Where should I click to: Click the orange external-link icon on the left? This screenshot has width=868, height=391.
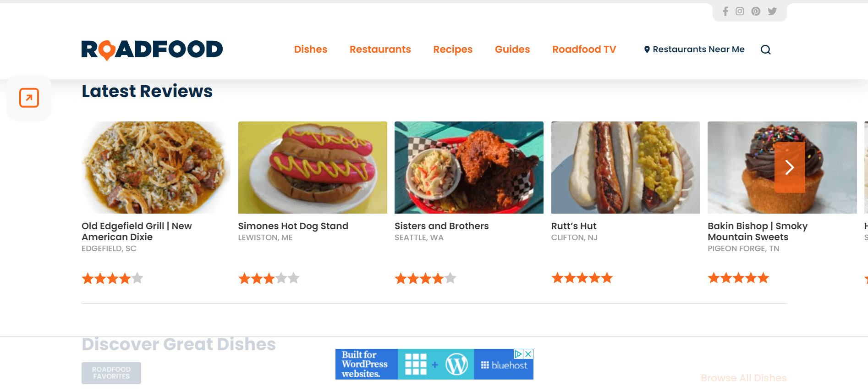point(28,98)
